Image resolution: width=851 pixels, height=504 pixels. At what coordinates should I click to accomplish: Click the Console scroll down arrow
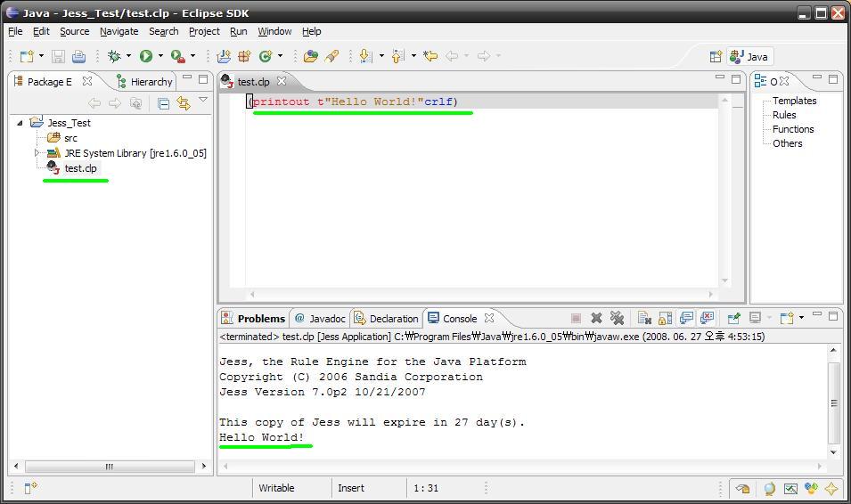coord(834,452)
